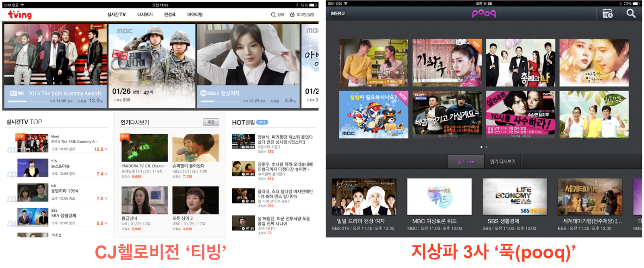The height and width of the screenshot is (268, 644).
Task: Play 탑 기어 코리아 clip with 01:43 duration
Action: tap(244, 196)
